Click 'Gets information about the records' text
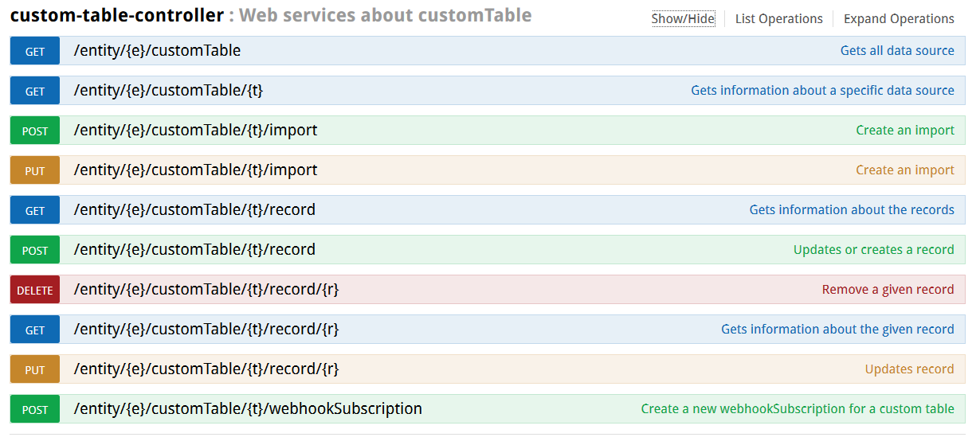Image resolution: width=980 pixels, height=445 pixels. point(851,210)
